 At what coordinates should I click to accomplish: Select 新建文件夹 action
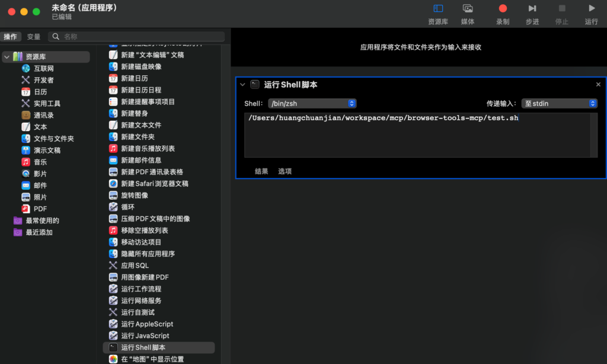138,137
